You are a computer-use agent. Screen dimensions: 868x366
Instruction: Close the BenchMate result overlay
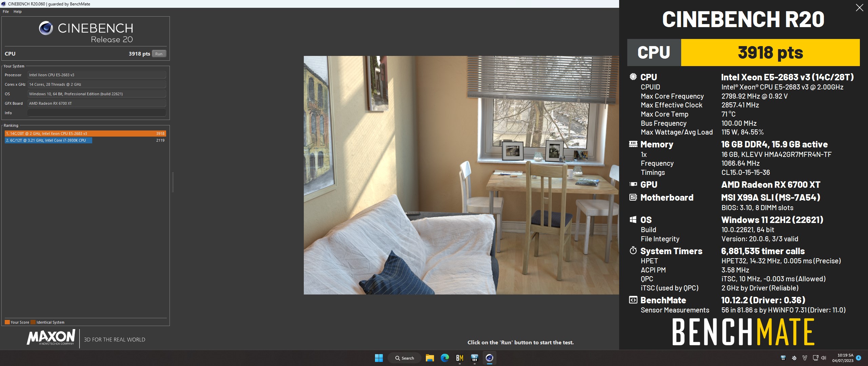click(x=859, y=7)
